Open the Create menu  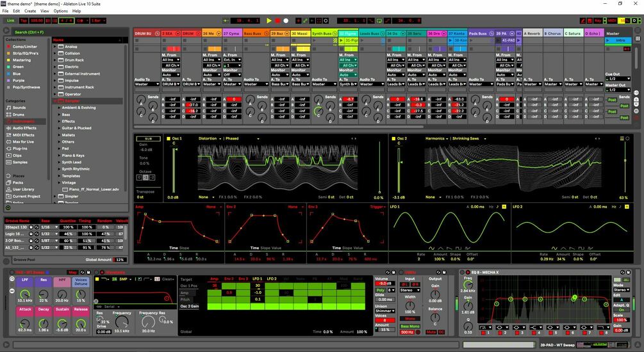[x=30, y=11]
